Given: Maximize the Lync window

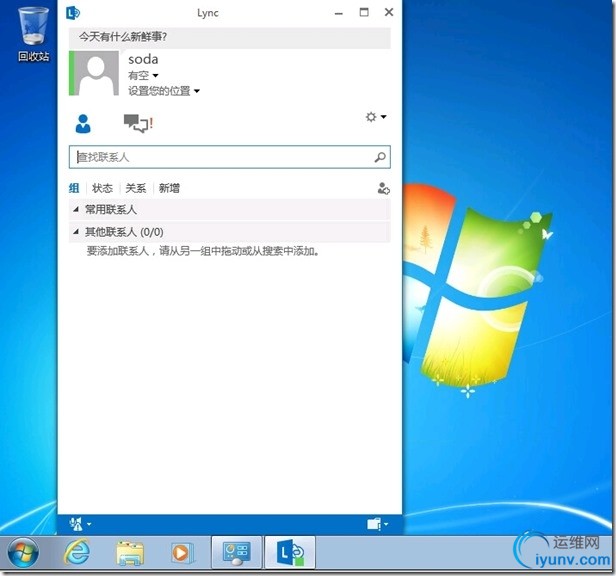Looking at the screenshot, I should pos(364,13).
